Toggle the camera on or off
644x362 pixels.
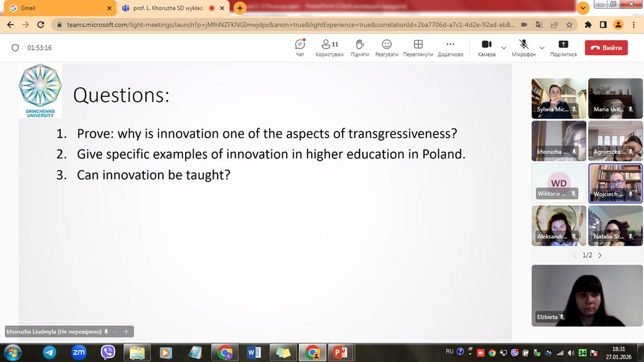(x=486, y=48)
